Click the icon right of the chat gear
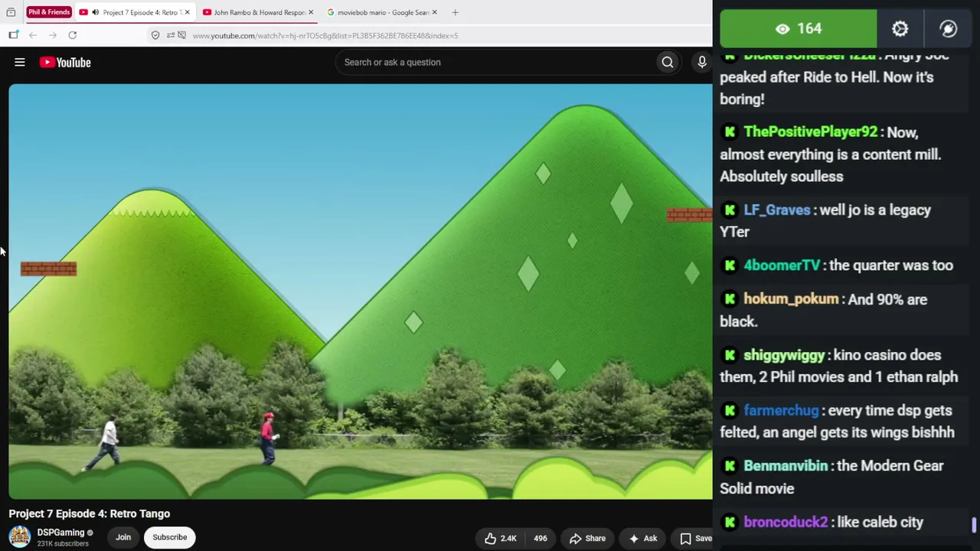The width and height of the screenshot is (980, 551). tap(949, 29)
